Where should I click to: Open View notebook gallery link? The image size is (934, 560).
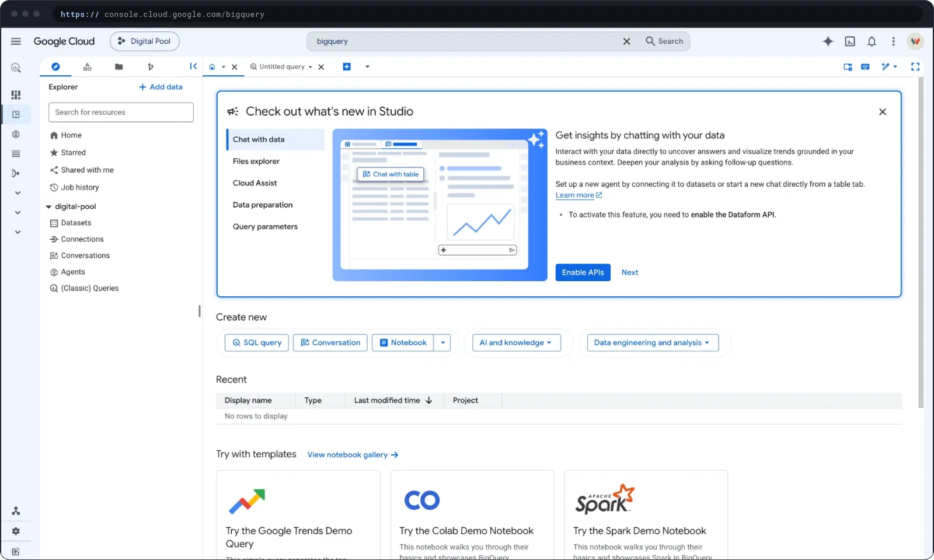353,455
